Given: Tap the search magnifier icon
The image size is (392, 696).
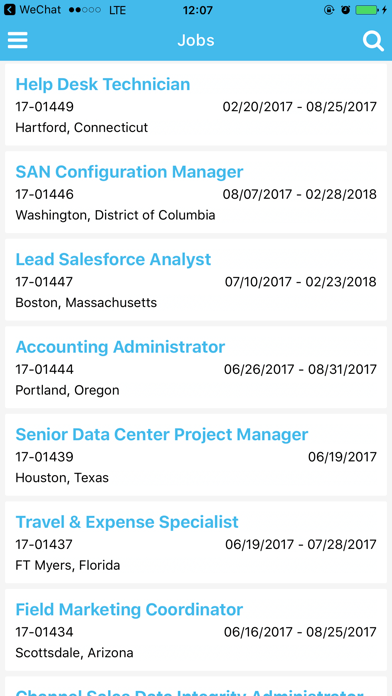Looking at the screenshot, I should click(x=373, y=41).
